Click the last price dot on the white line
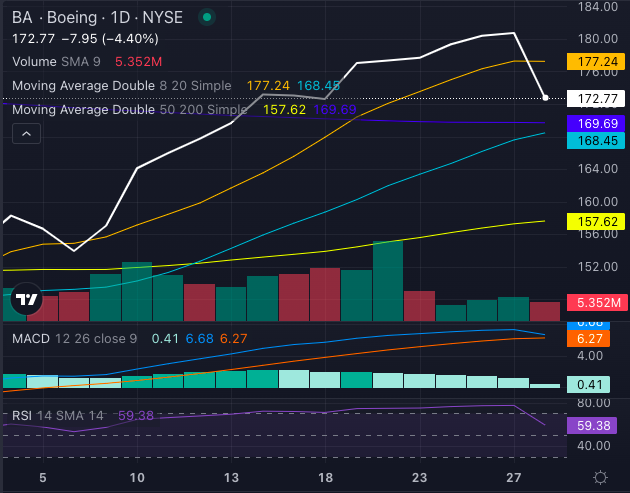This screenshot has height=493, width=630. point(545,98)
